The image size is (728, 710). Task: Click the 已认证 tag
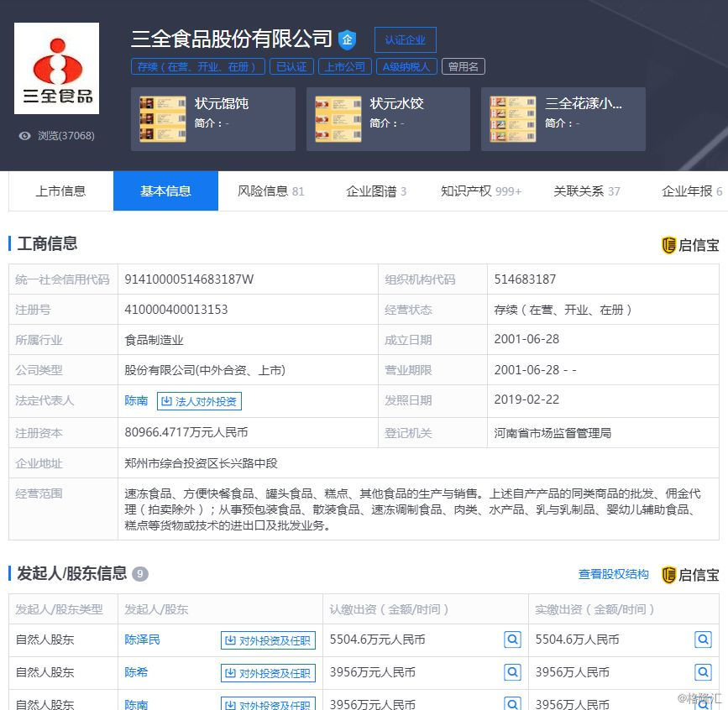click(x=291, y=67)
